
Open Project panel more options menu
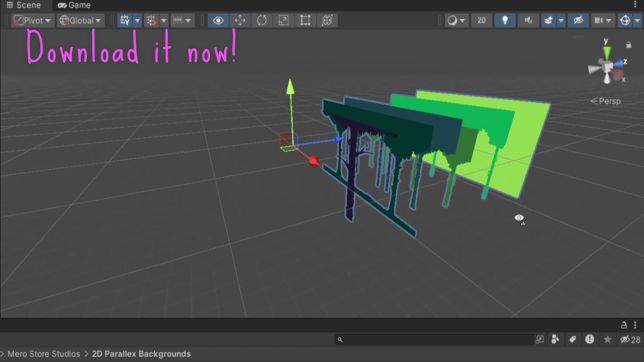tap(635, 325)
